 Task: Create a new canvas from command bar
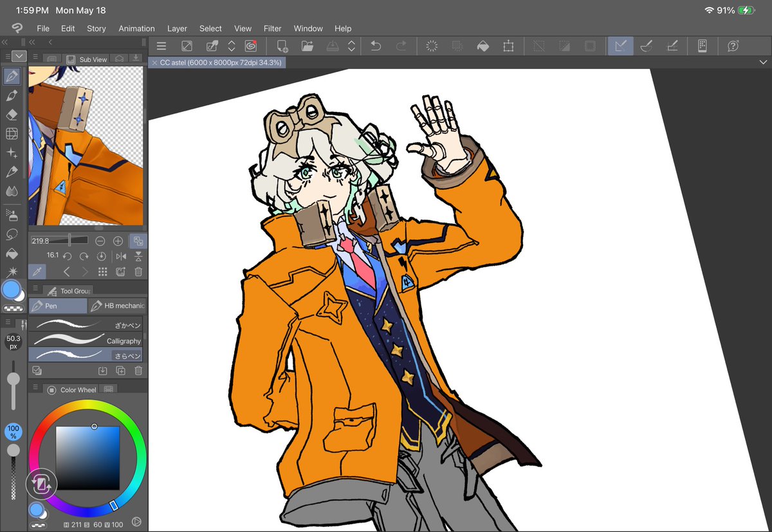pyautogui.click(x=282, y=46)
